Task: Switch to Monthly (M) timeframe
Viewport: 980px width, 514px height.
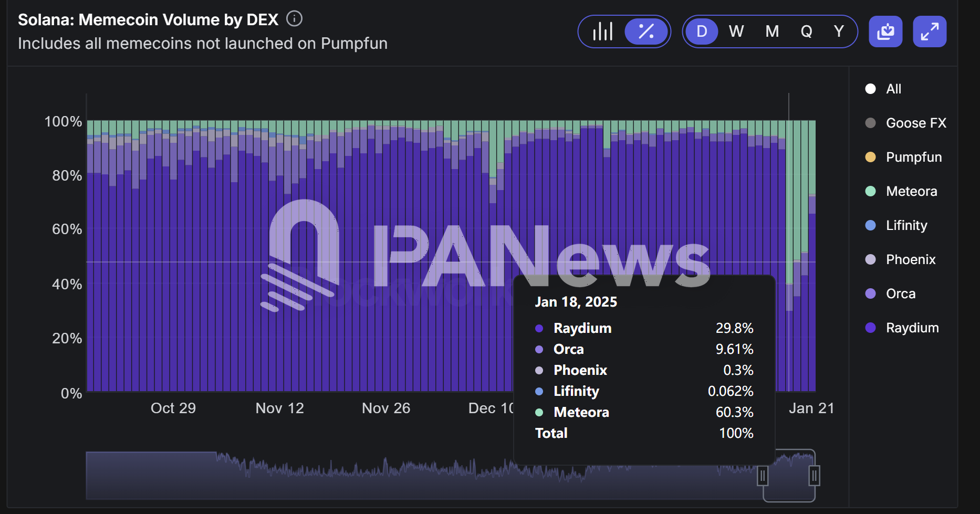Action: (x=772, y=32)
